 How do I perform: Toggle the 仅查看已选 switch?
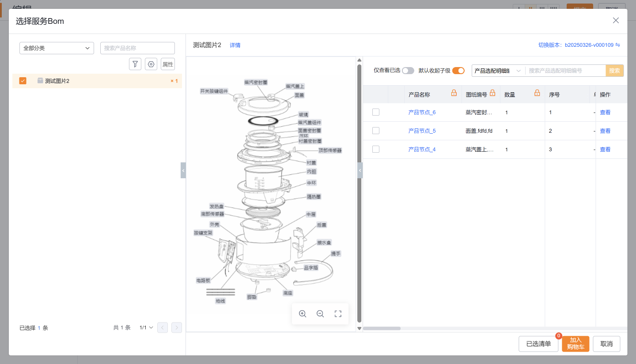(408, 71)
